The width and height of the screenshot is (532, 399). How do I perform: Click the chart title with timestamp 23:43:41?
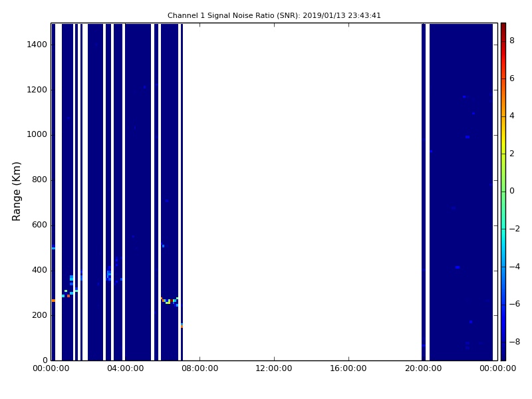274,15
